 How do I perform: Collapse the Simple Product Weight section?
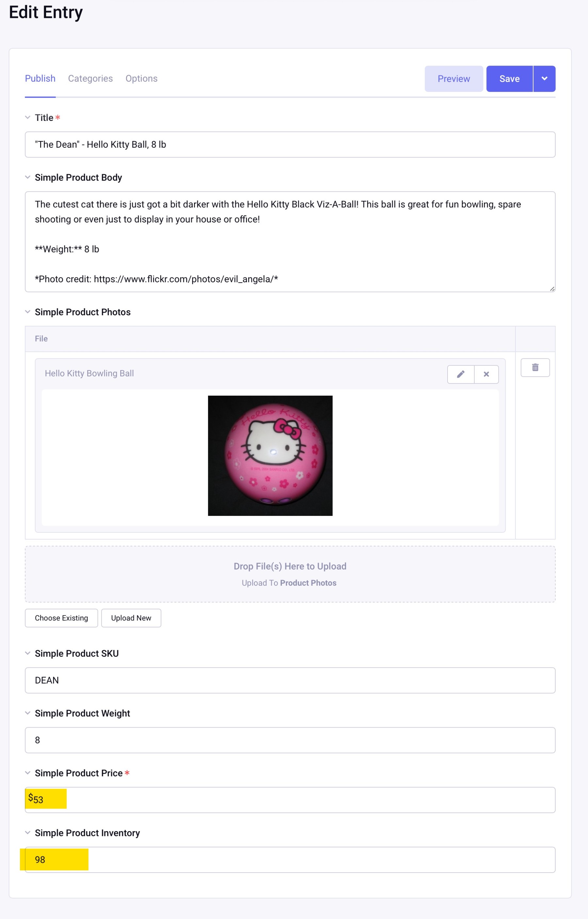pos(28,713)
